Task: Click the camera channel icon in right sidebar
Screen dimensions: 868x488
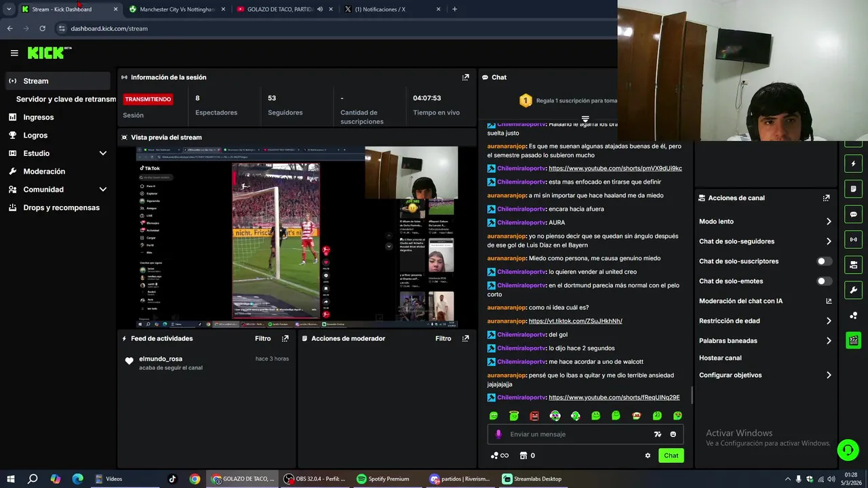Action: (x=853, y=264)
